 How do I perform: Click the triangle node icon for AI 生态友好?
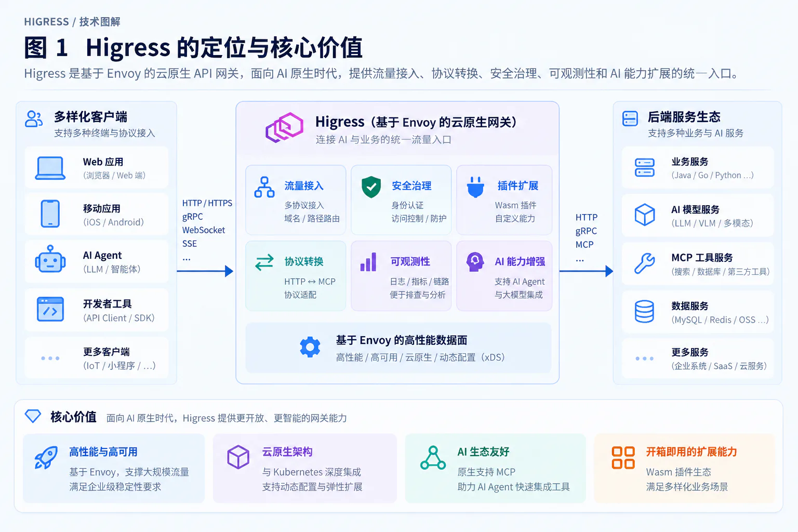(x=433, y=458)
